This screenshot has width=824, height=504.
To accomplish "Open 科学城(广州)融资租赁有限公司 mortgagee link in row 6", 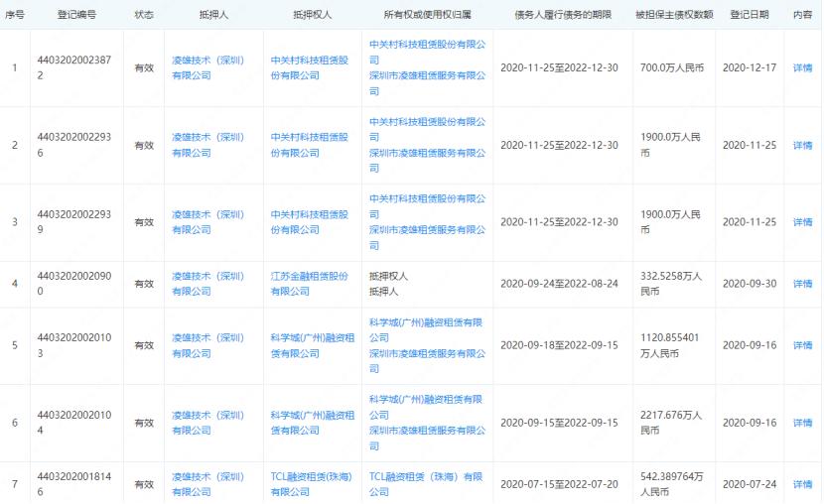I will pyautogui.click(x=313, y=423).
